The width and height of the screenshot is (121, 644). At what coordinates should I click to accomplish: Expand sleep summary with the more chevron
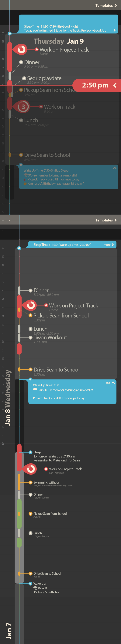(x=109, y=245)
